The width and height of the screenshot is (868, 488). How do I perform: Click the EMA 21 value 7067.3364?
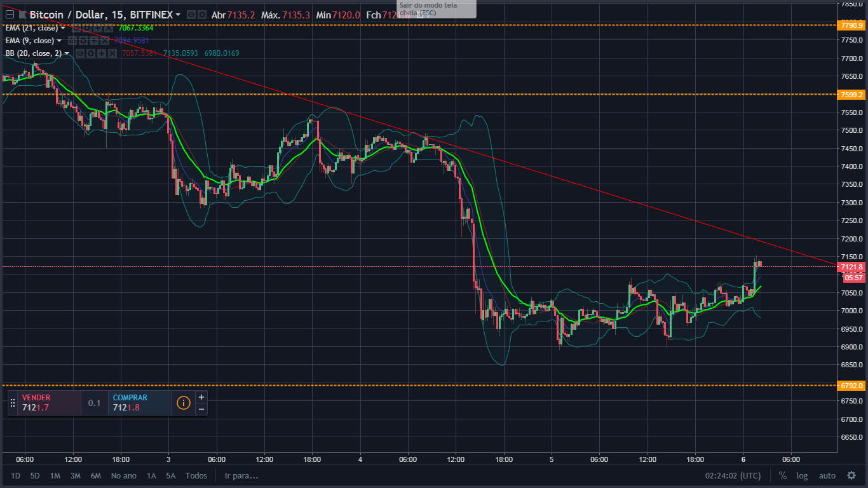135,28
